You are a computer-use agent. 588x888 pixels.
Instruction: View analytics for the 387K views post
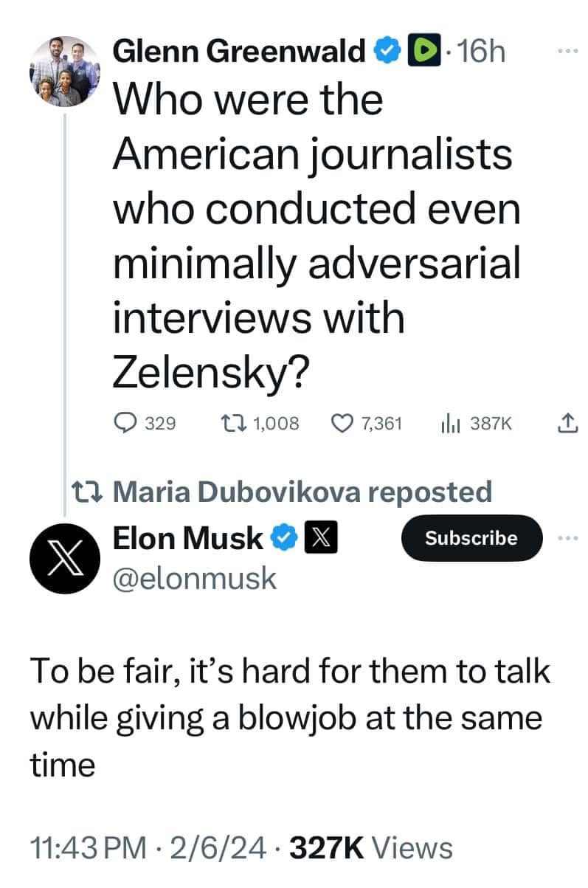tap(450, 423)
